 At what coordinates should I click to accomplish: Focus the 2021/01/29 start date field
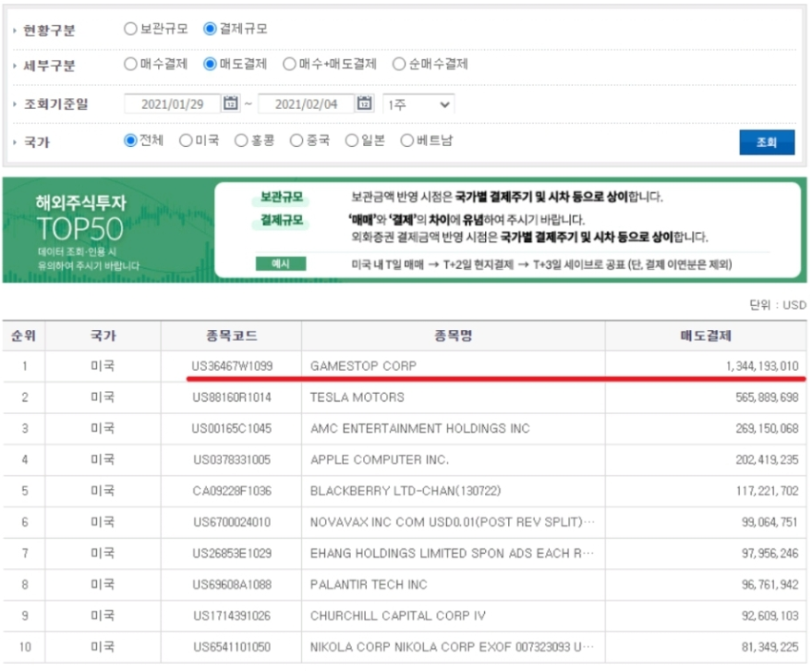coord(173,104)
